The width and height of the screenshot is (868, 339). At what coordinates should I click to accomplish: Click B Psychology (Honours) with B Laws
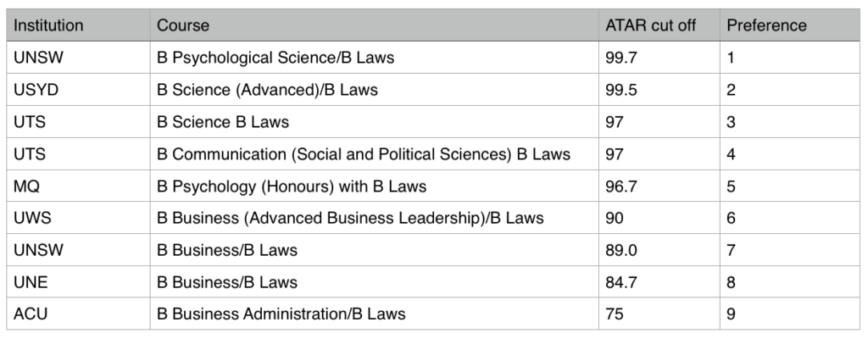pyautogui.click(x=292, y=186)
